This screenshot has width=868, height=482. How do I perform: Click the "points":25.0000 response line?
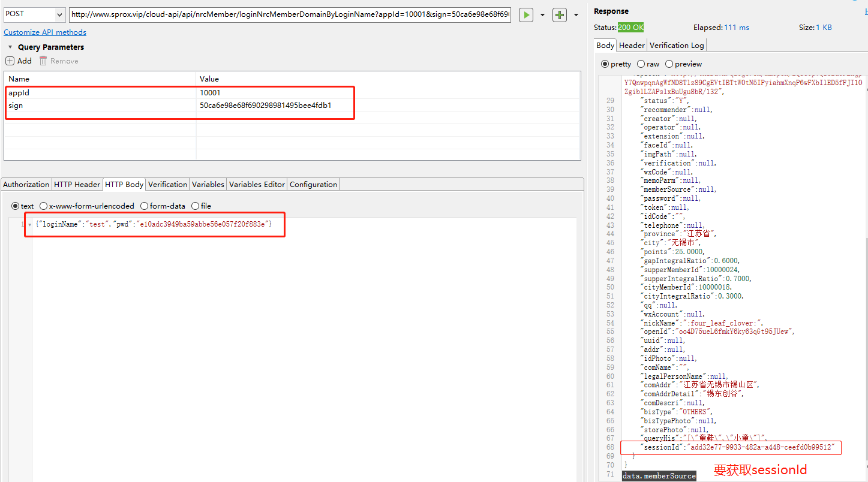coord(673,252)
